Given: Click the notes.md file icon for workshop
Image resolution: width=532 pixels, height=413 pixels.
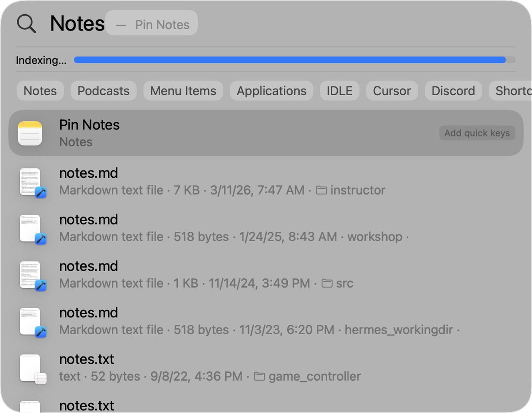Looking at the screenshot, I should point(33,229).
